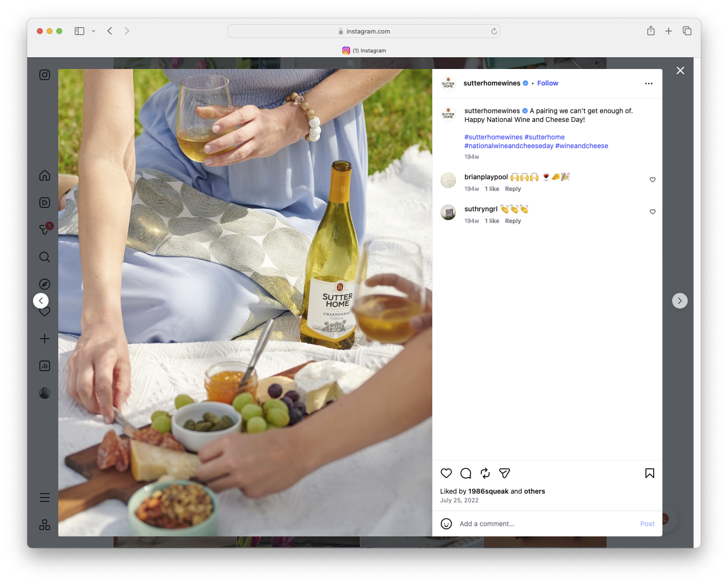Save the post with the bookmark icon
Image resolution: width=728 pixels, height=584 pixels.
click(x=649, y=473)
